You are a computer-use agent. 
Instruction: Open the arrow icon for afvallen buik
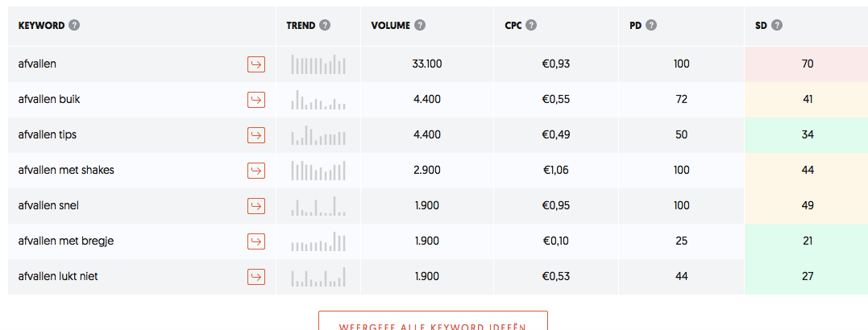point(255,100)
